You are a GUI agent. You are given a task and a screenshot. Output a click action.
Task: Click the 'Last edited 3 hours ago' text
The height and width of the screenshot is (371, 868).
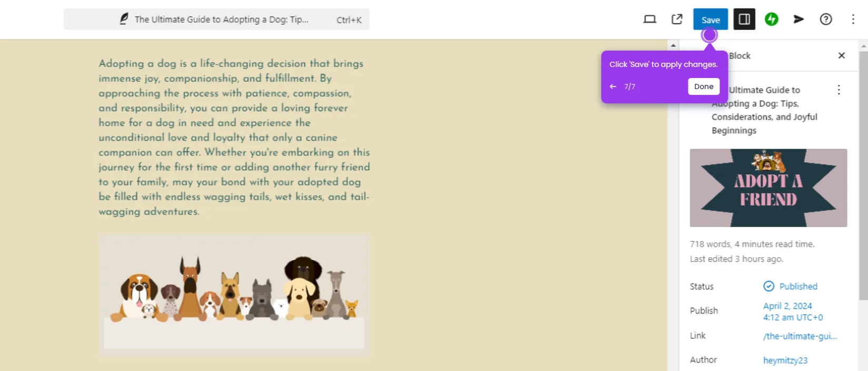pyautogui.click(x=736, y=259)
